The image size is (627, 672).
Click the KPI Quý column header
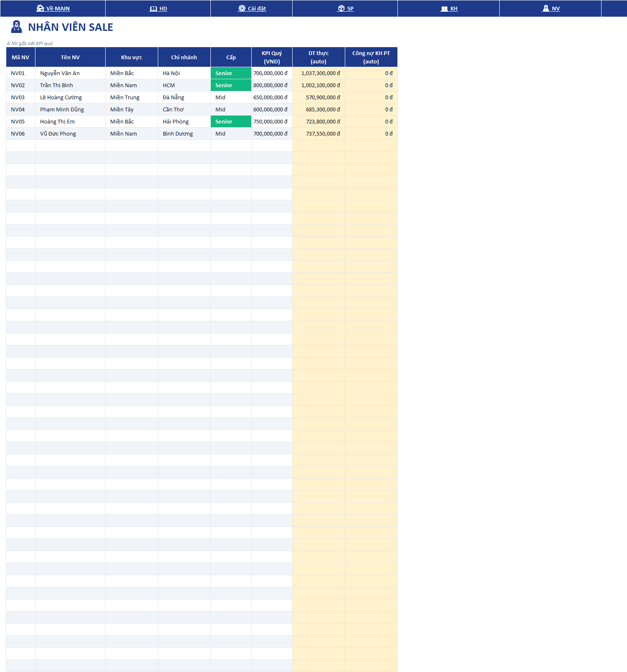272,57
